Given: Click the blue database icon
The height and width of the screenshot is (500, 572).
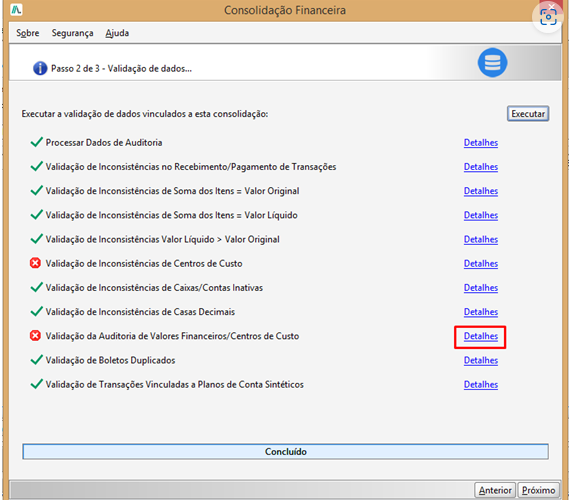Looking at the screenshot, I should click(x=492, y=62).
